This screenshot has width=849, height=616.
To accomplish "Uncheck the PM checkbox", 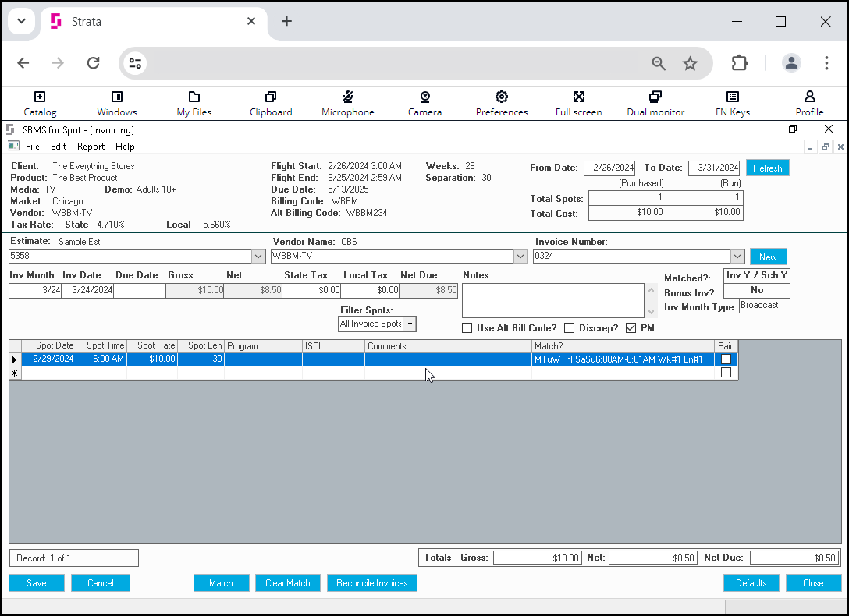I will (631, 328).
